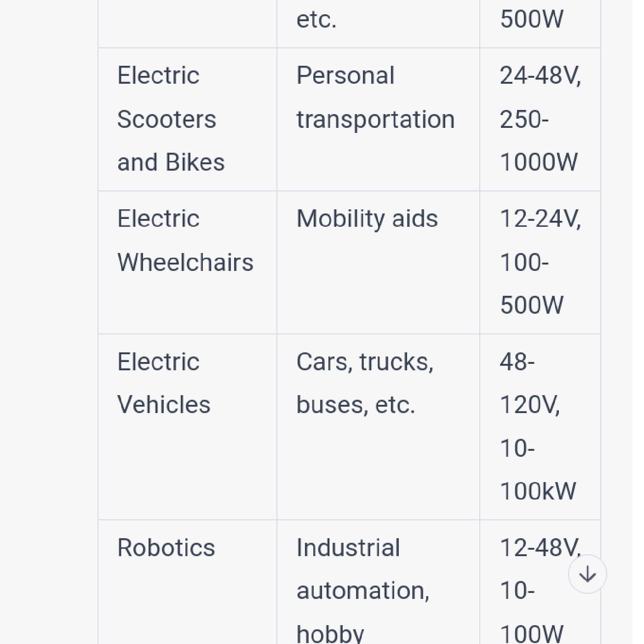Click the Cars, trucks, buses cell
The image size is (644, 644).
click(x=378, y=427)
